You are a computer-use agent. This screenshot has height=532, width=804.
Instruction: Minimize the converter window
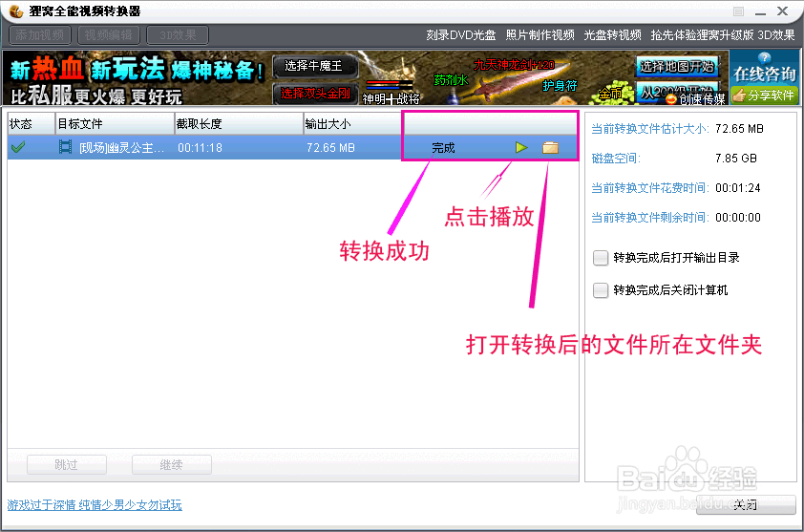click(760, 11)
